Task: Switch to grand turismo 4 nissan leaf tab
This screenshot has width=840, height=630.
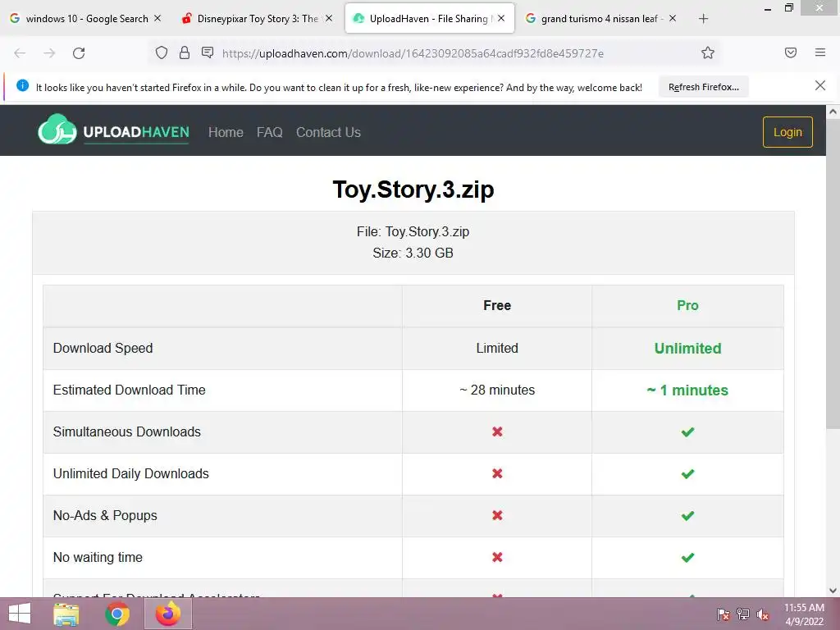Action: tap(601, 19)
